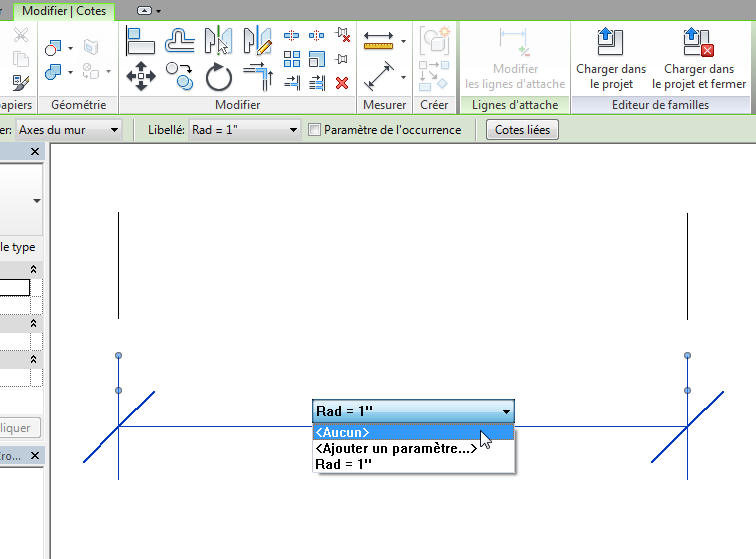Select the Split with Gap tool
The image size is (756, 559).
[316, 36]
